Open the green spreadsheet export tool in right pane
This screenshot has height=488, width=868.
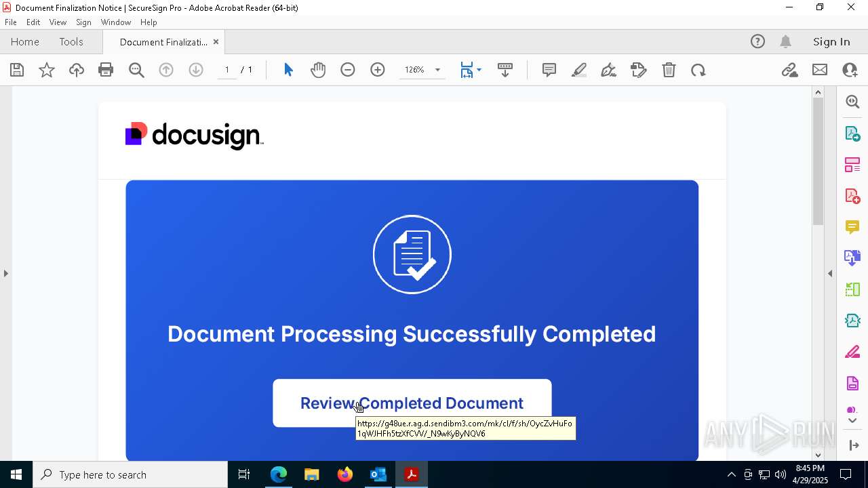tap(852, 289)
